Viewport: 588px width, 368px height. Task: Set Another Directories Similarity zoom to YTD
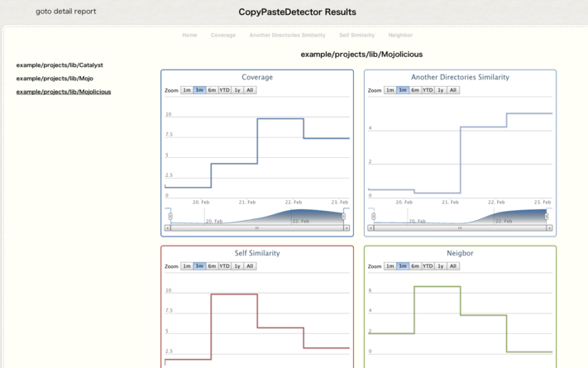click(428, 90)
